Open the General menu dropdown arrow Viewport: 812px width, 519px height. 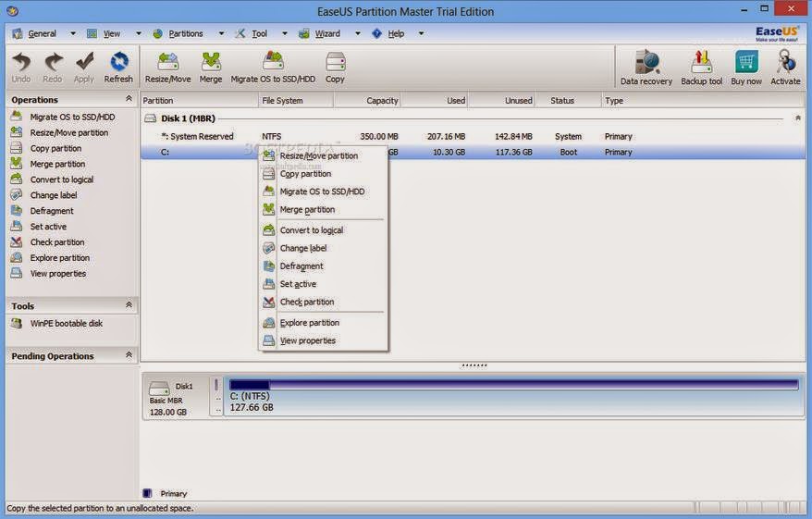tap(73, 33)
